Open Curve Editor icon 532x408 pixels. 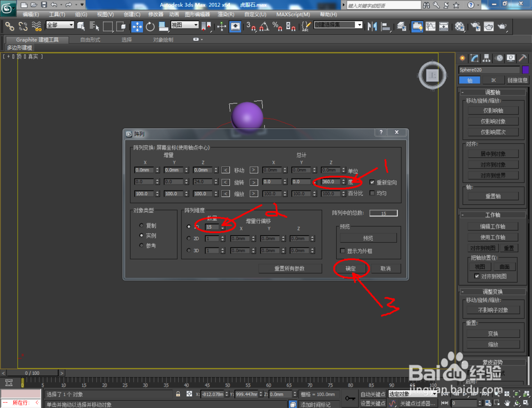pos(430,26)
